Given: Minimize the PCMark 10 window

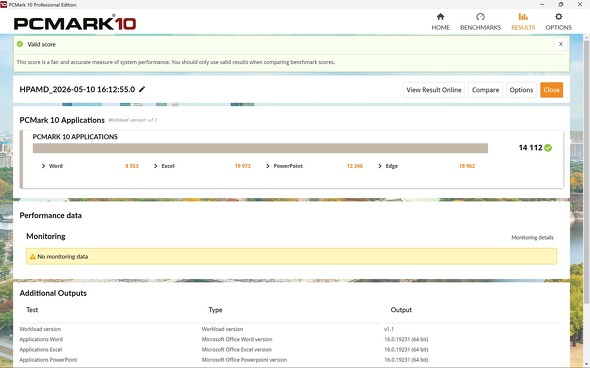Looking at the screenshot, I should [x=542, y=5].
